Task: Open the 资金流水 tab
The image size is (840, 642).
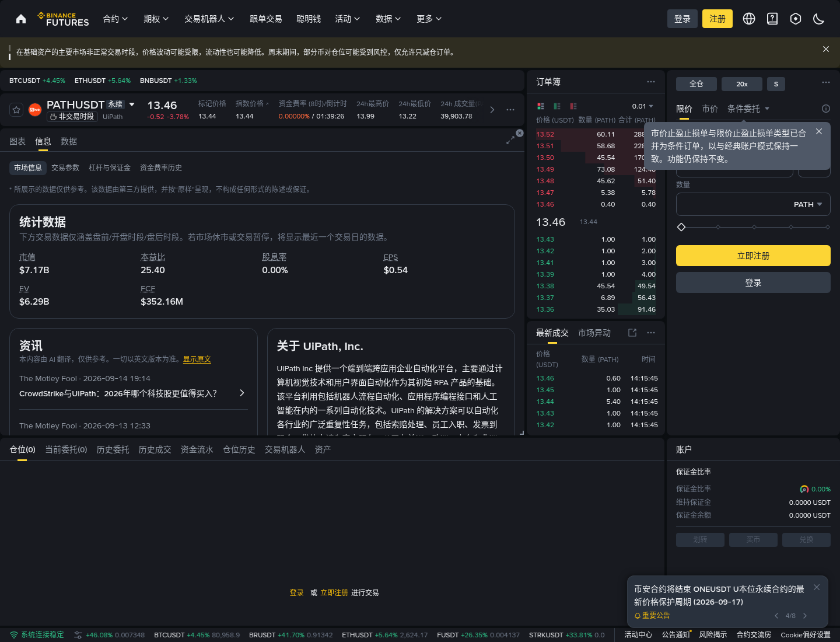Action: [197, 449]
